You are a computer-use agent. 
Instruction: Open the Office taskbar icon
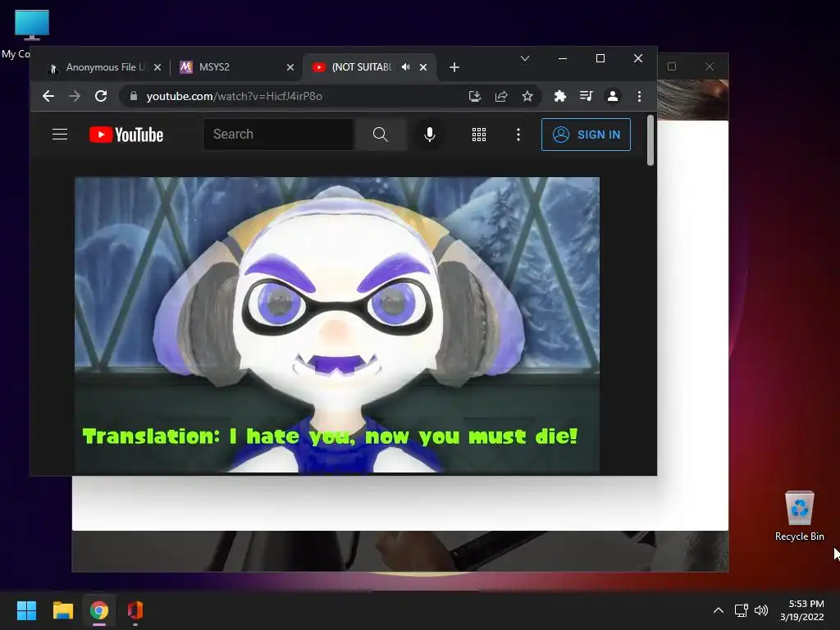(135, 610)
